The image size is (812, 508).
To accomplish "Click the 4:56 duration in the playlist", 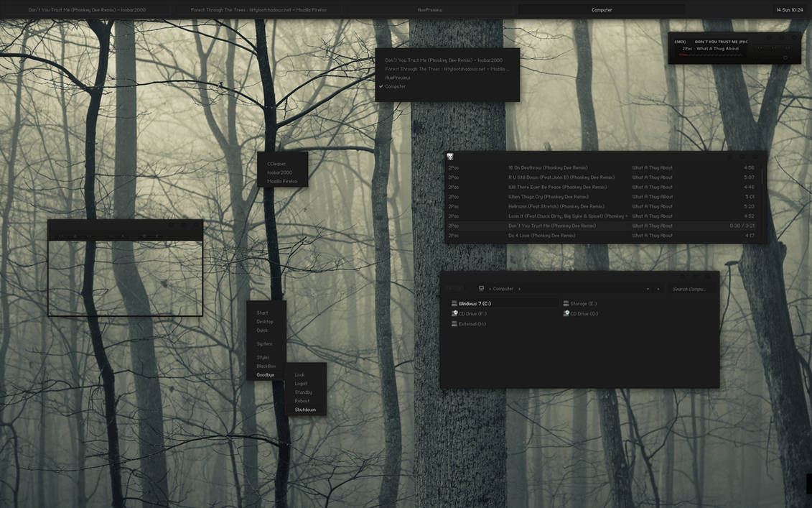I will click(749, 168).
